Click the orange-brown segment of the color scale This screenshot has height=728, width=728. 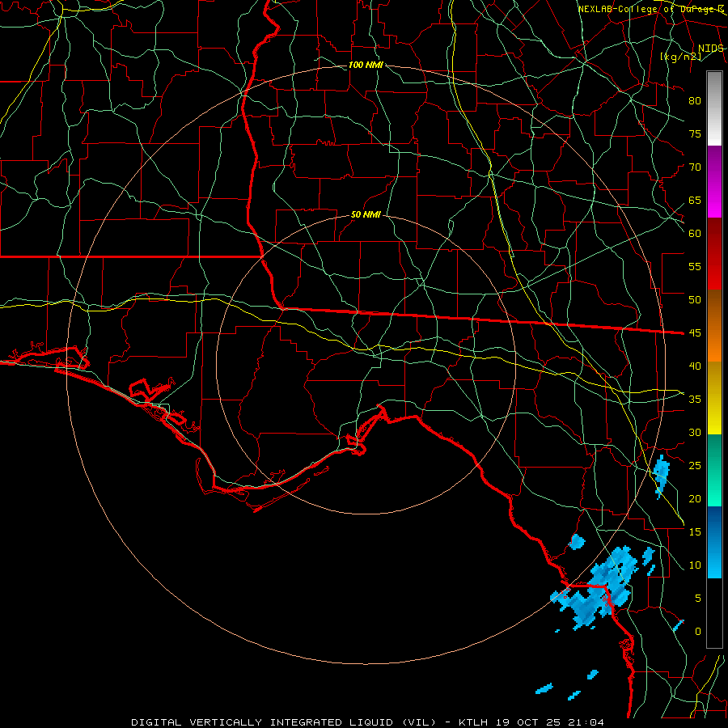click(x=714, y=326)
